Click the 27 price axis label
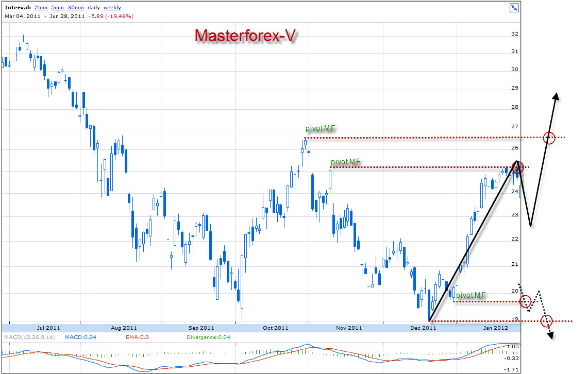Image resolution: width=588 pixels, height=374 pixels. coord(515,127)
